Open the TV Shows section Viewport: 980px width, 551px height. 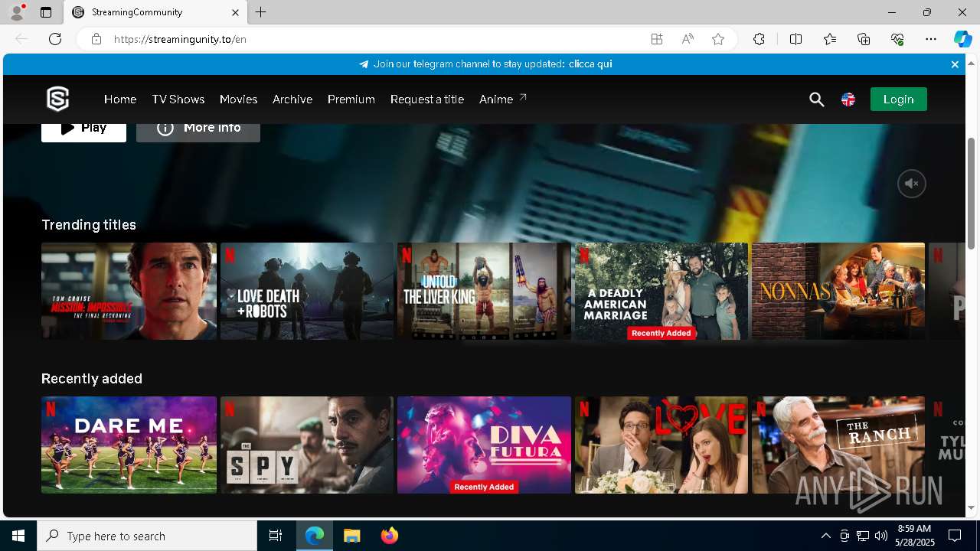pos(178,99)
